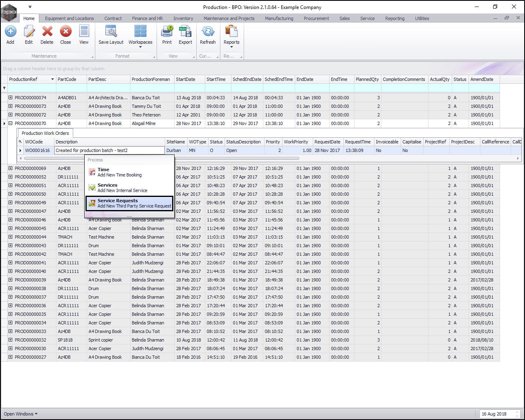Click the Add icon in the ribbon
This screenshot has height=420, width=525.
coord(10,32)
